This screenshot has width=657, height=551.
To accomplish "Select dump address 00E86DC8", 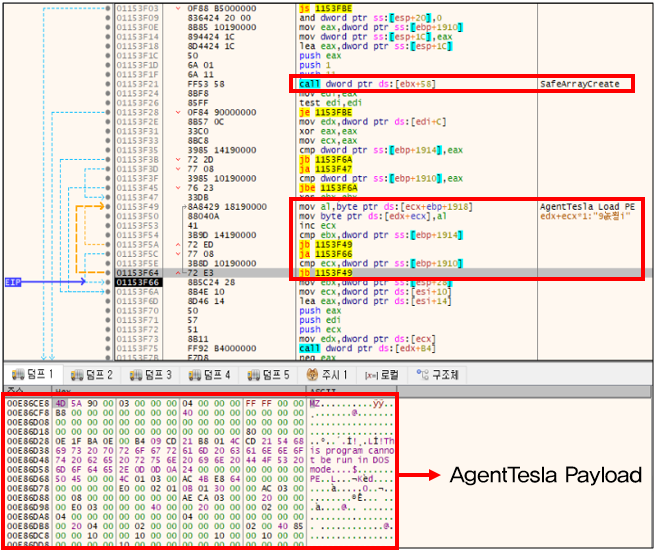I will point(28,535).
